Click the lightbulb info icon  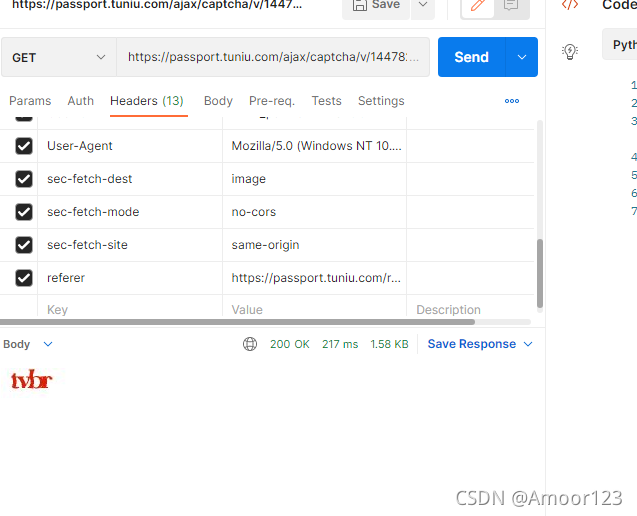click(570, 52)
